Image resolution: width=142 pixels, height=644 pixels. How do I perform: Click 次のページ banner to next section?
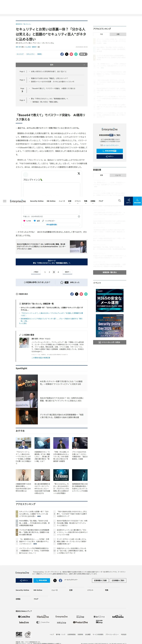tap(52, 262)
